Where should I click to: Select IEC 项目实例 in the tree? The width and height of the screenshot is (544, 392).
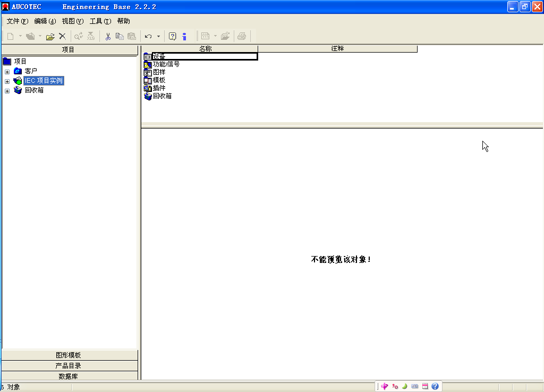click(44, 81)
